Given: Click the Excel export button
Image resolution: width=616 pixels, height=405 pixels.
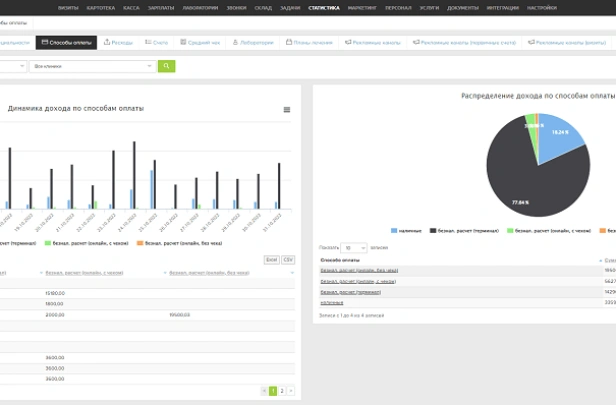Looking at the screenshot, I should pos(271,259).
